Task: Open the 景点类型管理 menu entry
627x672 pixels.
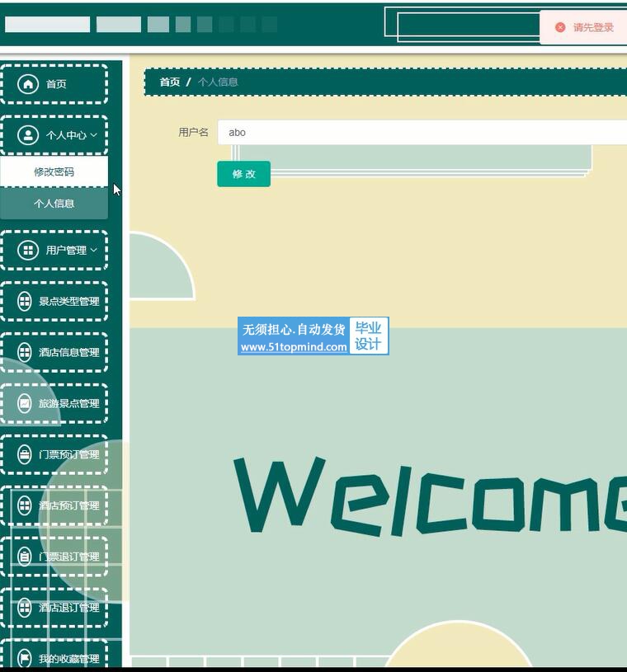Action: coord(54,301)
